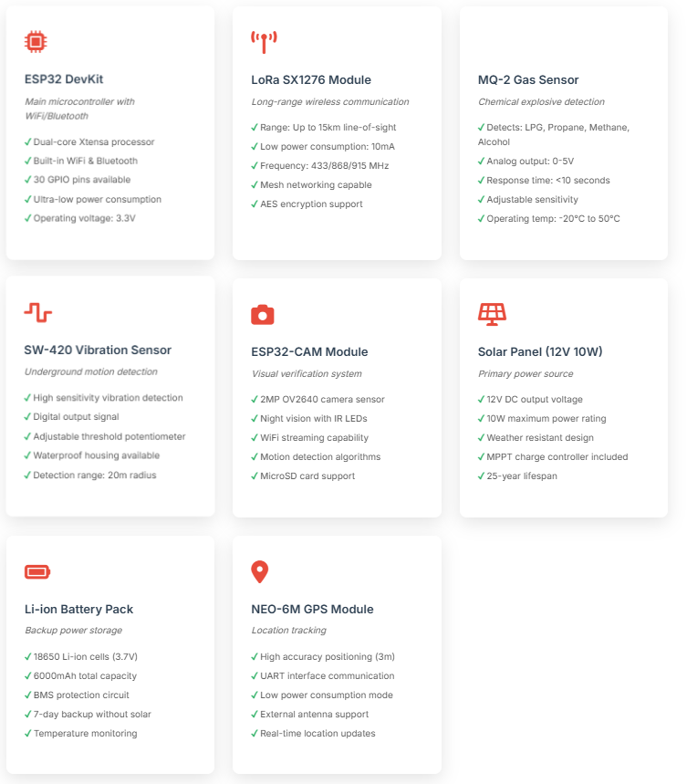Click checkmark beside Digital output signal
Viewport: 687px width, 784px height.
(27, 417)
